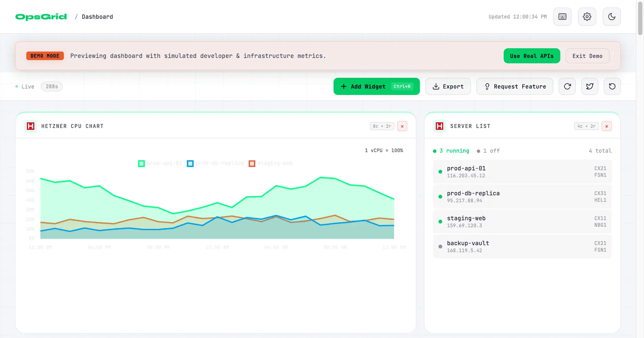
Task: Open keyboard shortcuts icon button
Action: pos(562,17)
